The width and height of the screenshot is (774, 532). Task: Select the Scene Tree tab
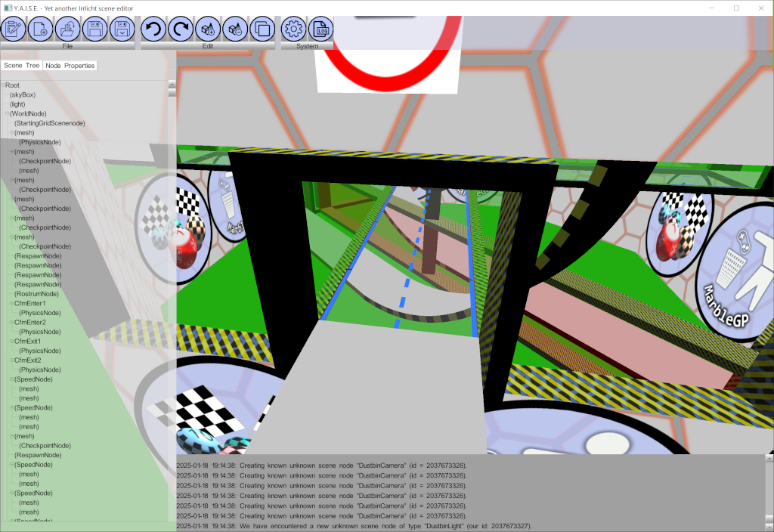click(x=22, y=66)
